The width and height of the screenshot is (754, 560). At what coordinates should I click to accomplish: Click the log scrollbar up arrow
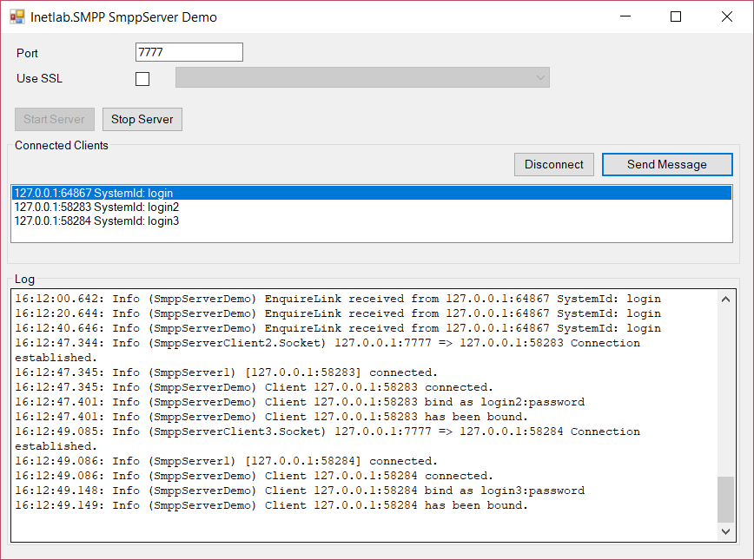[725, 300]
